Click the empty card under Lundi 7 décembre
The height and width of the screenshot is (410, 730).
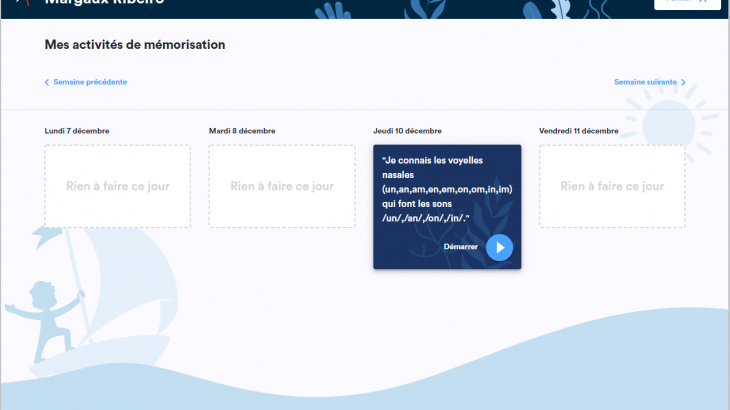coord(117,186)
